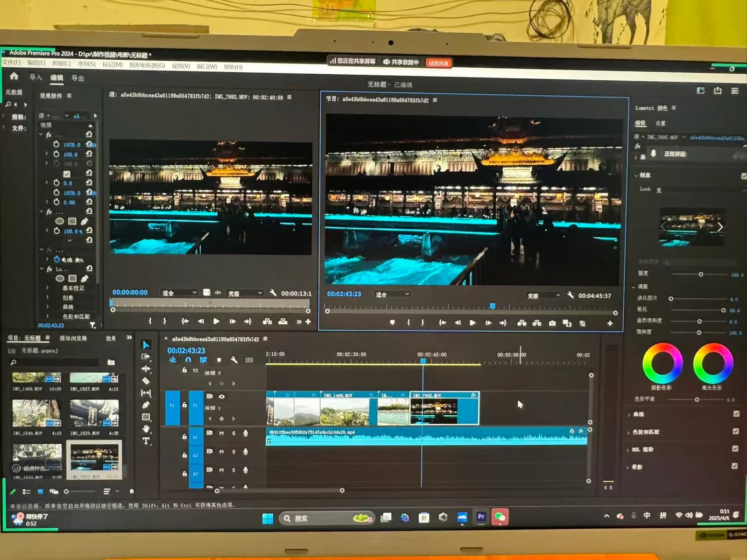
Task: Click the Windows Start button
Action: click(x=268, y=518)
